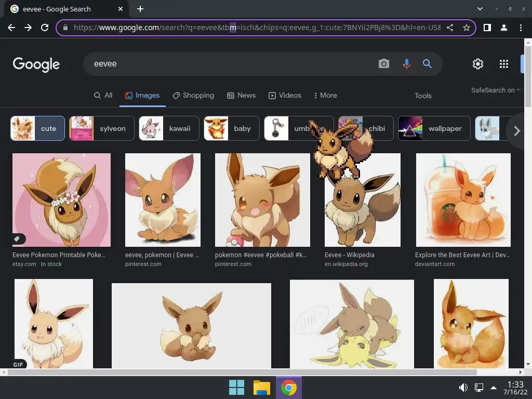Click the vertical scrollbar thumb

528,76
